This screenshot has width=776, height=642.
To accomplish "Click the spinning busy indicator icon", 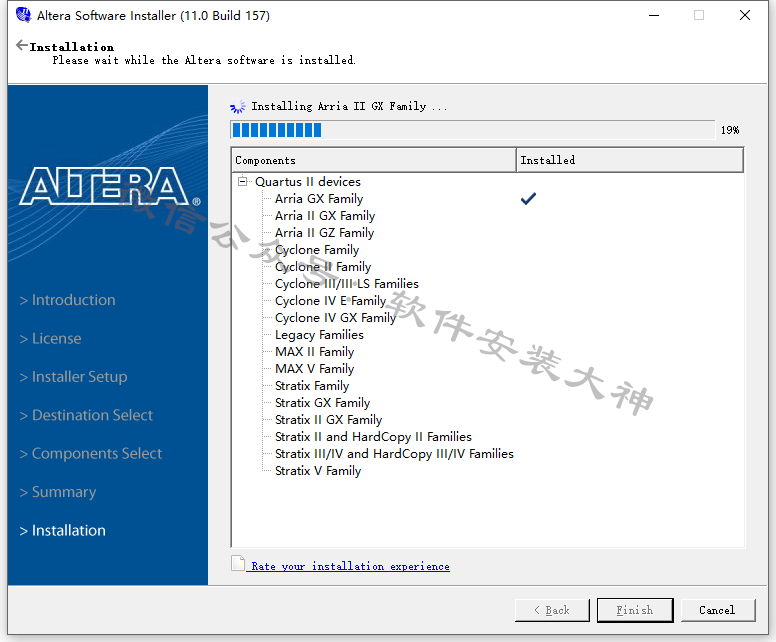I will pyautogui.click(x=238, y=106).
